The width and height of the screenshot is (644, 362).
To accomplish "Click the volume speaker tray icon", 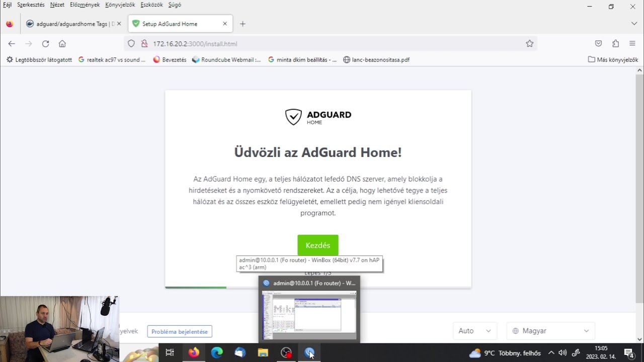I will (x=562, y=353).
